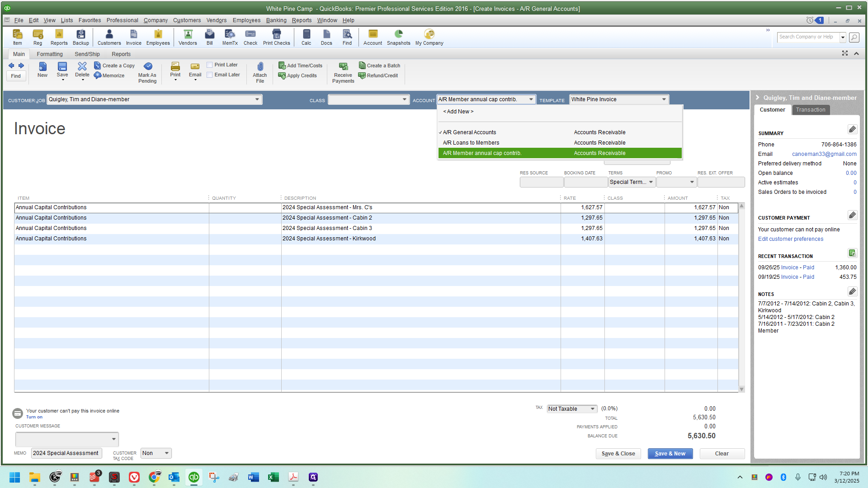Click the Search Company or Help field
Screen dimensions: 868x488
tap(808, 37)
